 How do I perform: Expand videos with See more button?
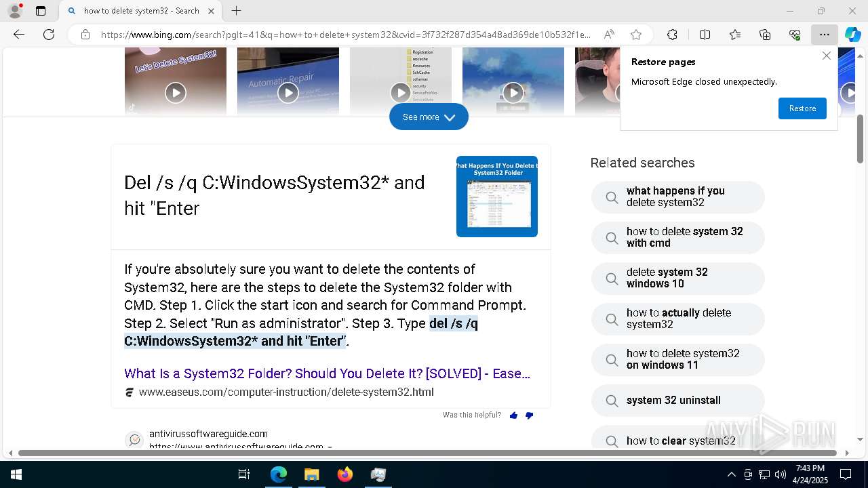[x=429, y=117]
